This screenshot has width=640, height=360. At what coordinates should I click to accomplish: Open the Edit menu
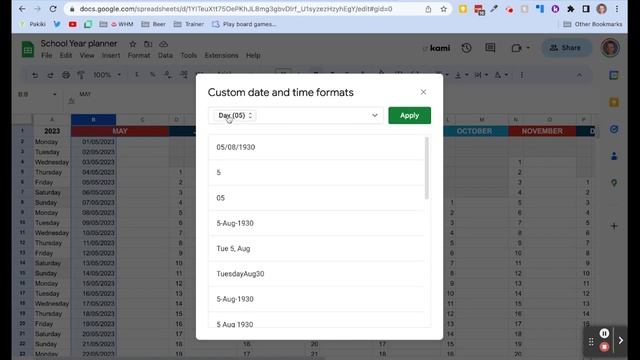click(x=66, y=56)
